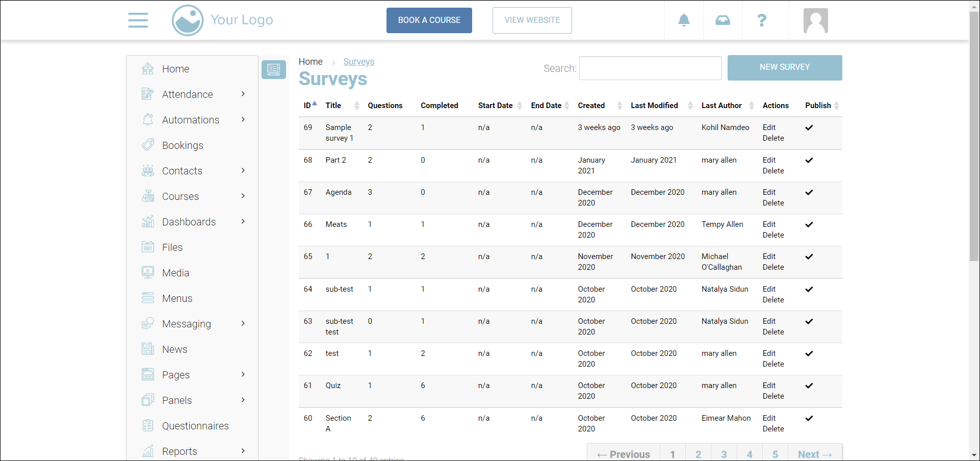Open the inbox tray icon
980x461 pixels.
point(723,20)
